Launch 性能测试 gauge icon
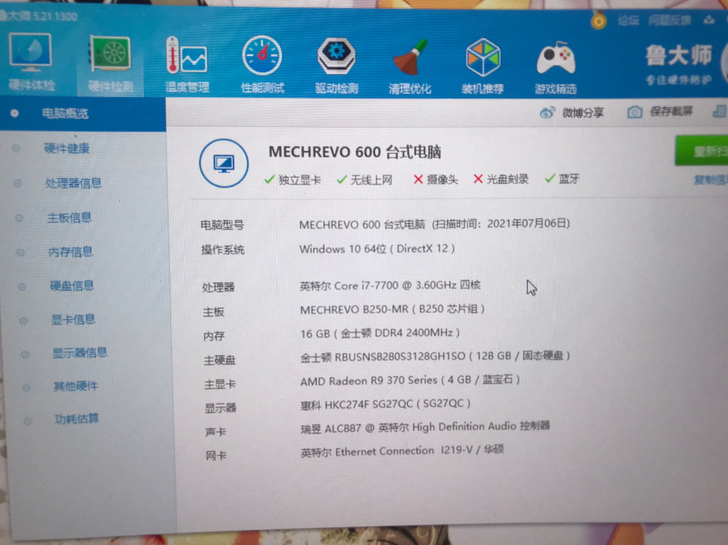The height and width of the screenshot is (545, 728). tap(262, 56)
